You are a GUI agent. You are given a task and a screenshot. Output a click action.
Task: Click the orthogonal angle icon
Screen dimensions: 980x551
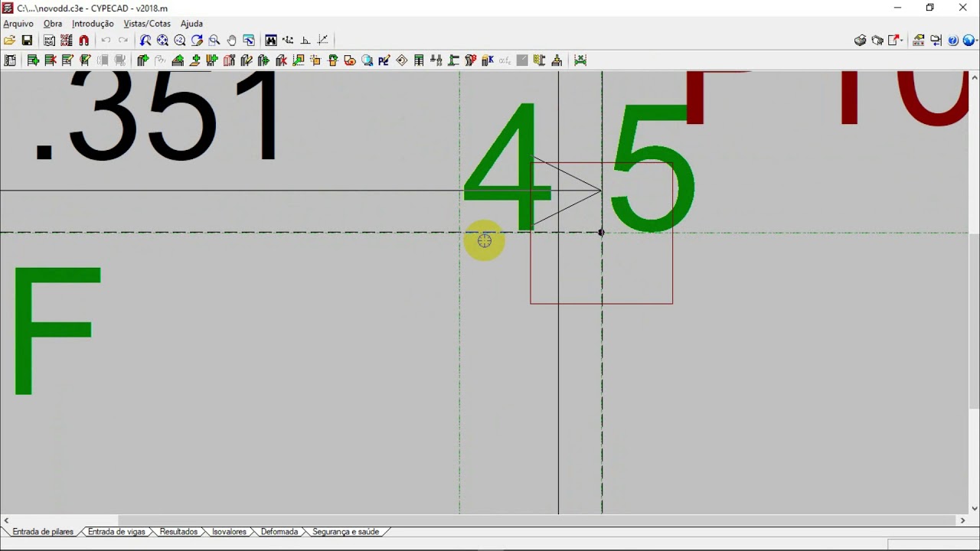[305, 41]
